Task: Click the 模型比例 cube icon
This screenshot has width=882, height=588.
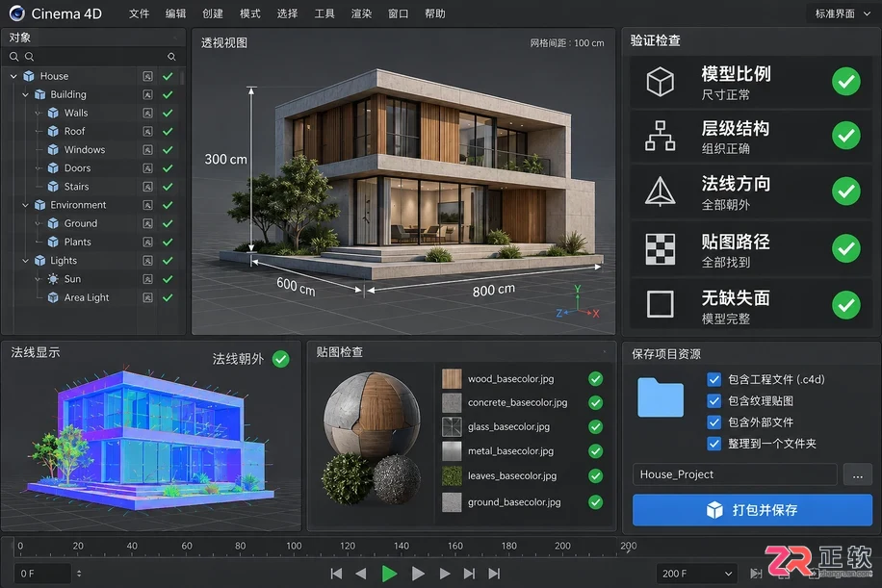Action: tap(660, 82)
